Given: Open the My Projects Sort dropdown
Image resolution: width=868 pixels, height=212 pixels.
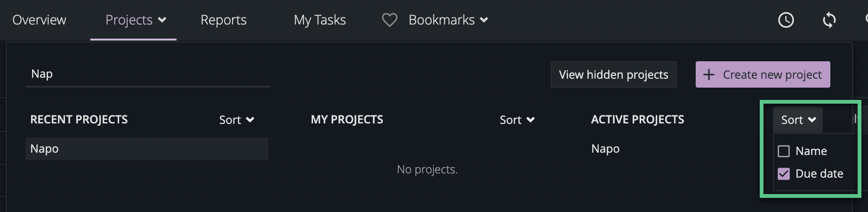Looking at the screenshot, I should 517,120.
